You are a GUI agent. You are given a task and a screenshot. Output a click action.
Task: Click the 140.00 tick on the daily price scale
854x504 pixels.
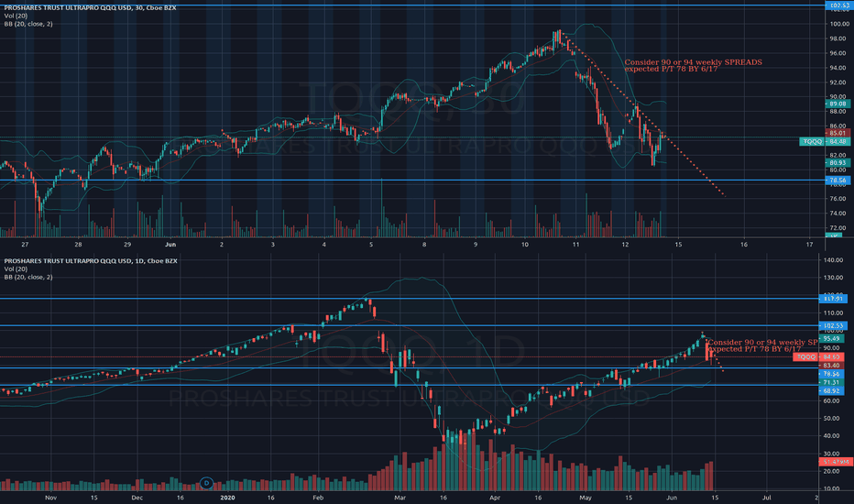(x=833, y=260)
